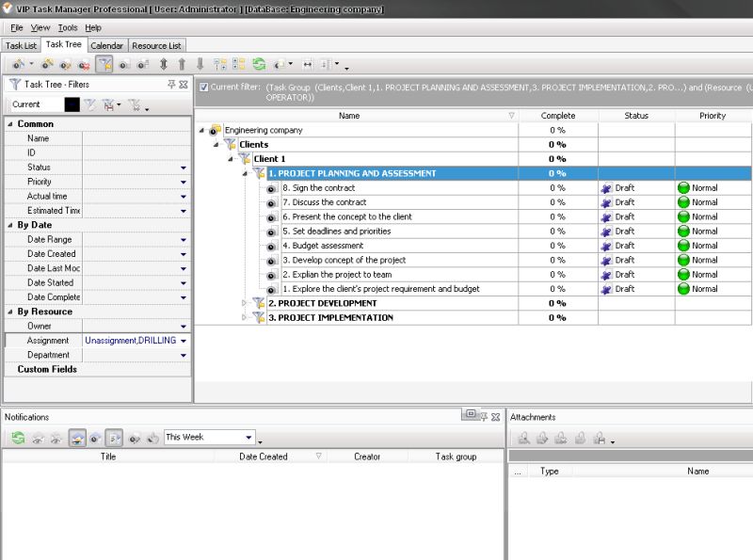Sort by the Priority column header in the task tree
The width and height of the screenshot is (753, 560).
pyautogui.click(x=713, y=116)
